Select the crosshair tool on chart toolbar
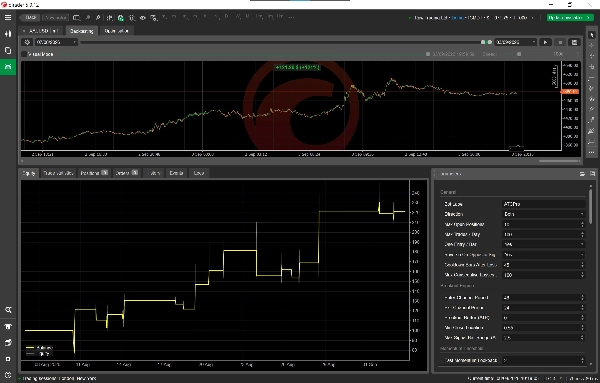The image size is (600, 383). (x=592, y=46)
